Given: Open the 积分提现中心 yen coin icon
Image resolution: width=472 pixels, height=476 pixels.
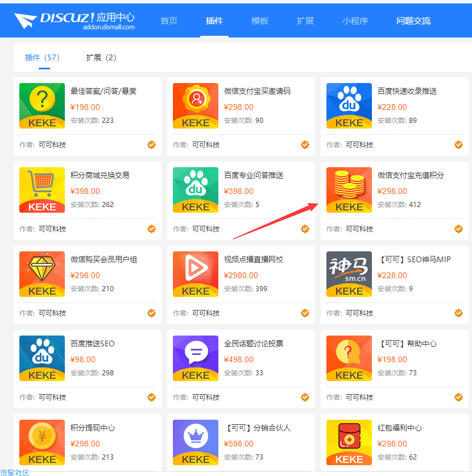Looking at the screenshot, I should [x=42, y=442].
